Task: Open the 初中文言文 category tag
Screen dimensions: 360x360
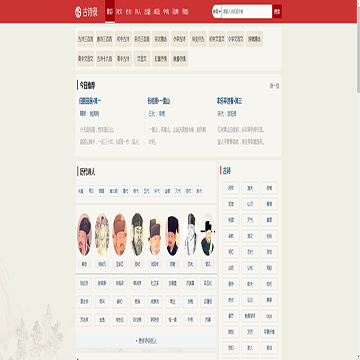Action: tap(217, 39)
